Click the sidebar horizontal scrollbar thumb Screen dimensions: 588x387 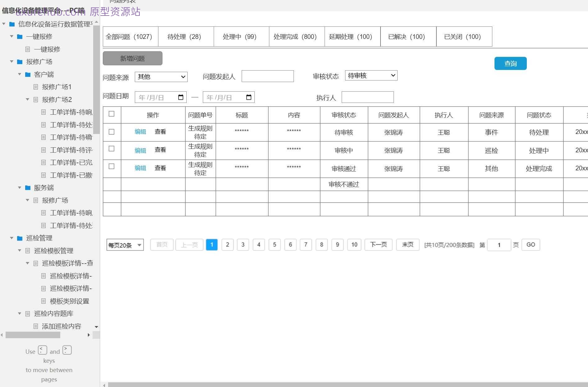pos(33,335)
